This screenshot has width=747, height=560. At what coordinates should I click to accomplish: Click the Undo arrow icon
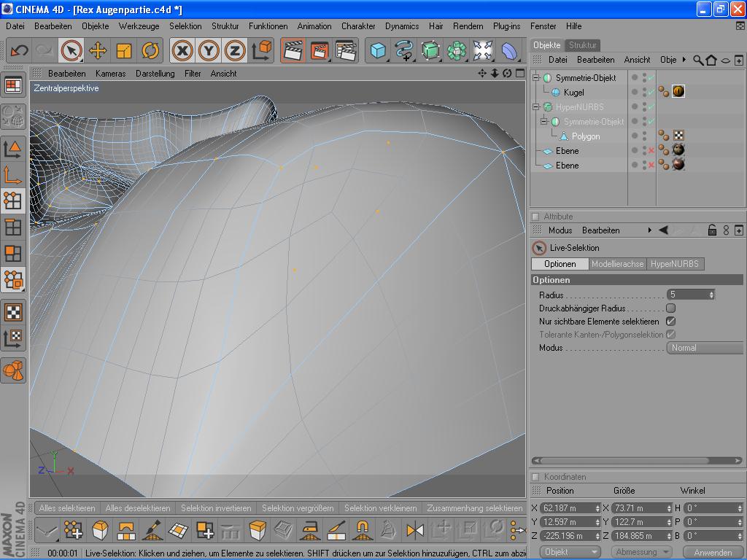[x=19, y=50]
